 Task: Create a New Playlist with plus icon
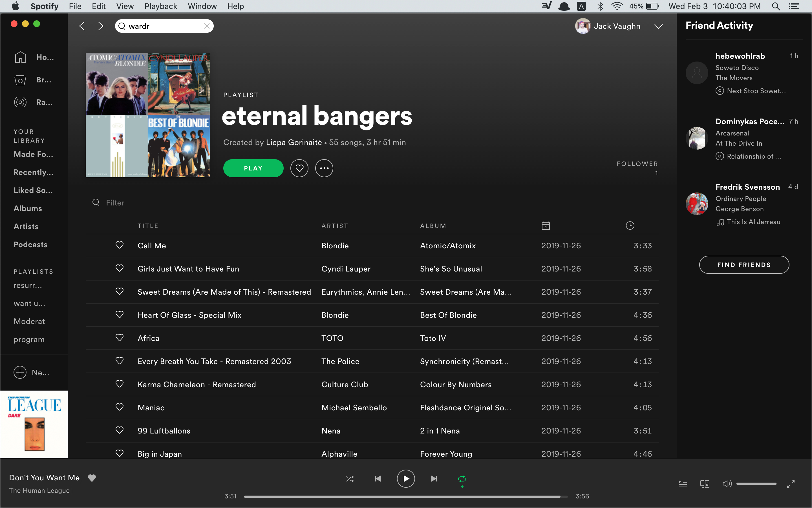20,372
